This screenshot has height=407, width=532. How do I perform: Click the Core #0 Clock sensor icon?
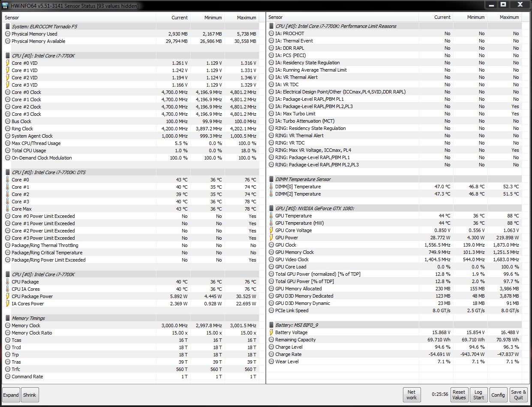pyautogui.click(x=8, y=92)
